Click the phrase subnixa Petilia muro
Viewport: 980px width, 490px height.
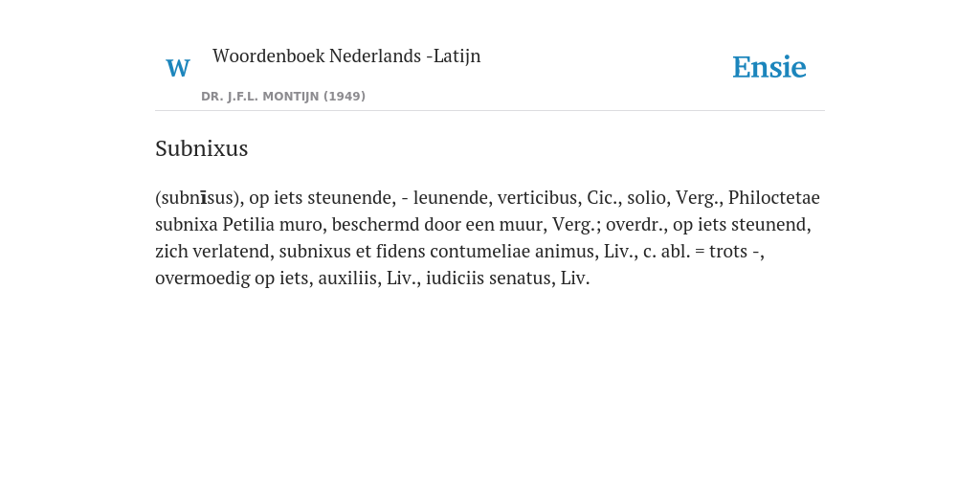point(248,224)
